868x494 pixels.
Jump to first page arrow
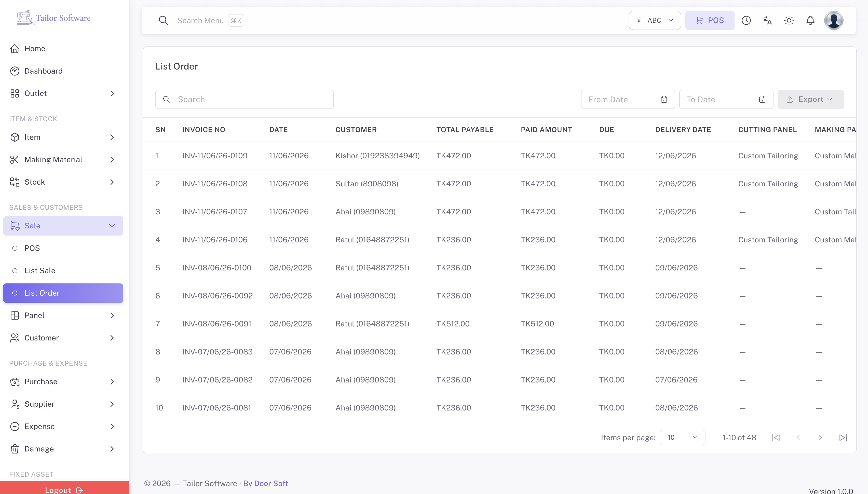click(776, 437)
